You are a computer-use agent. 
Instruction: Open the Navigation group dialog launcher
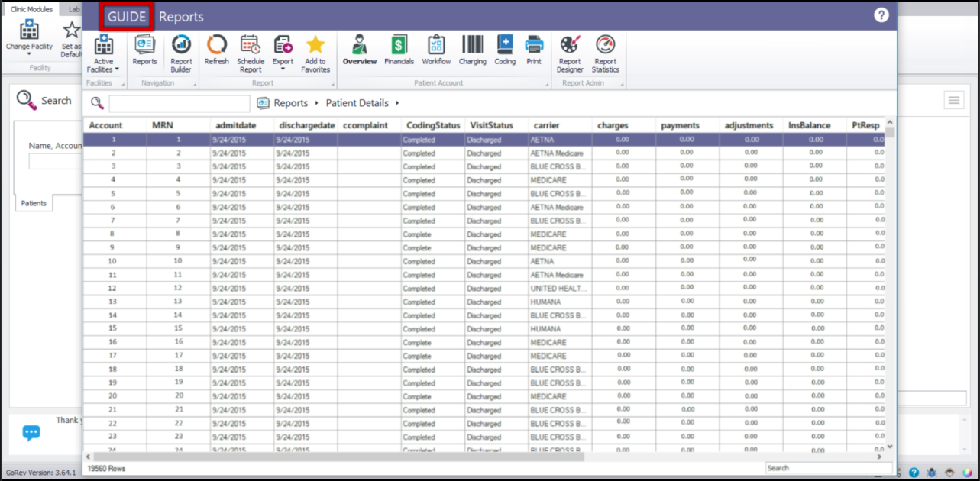coord(194,83)
